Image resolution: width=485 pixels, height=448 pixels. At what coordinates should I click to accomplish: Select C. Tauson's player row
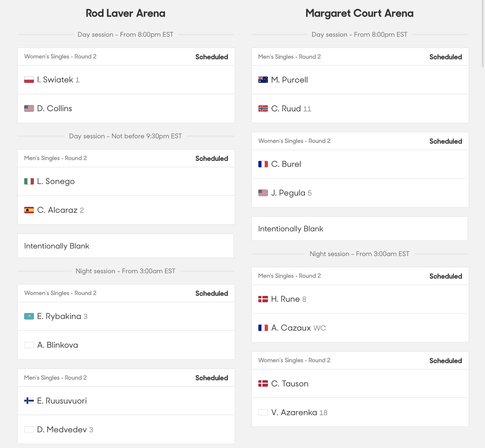360,383
